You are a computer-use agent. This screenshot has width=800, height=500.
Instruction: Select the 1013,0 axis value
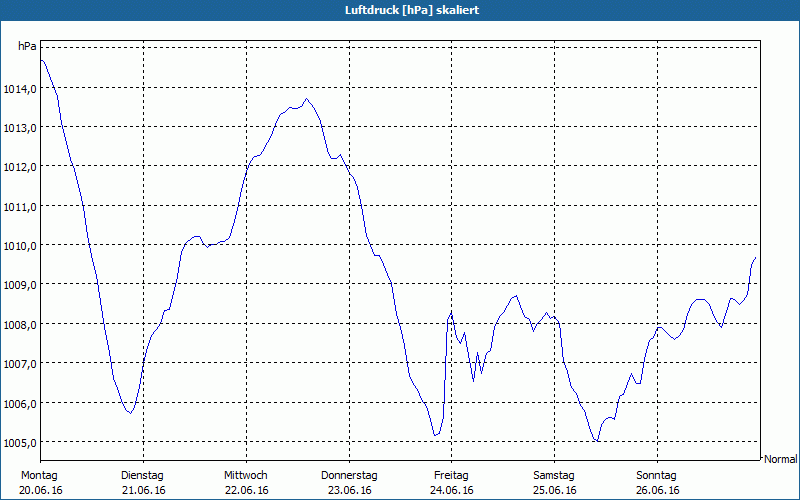[20, 129]
